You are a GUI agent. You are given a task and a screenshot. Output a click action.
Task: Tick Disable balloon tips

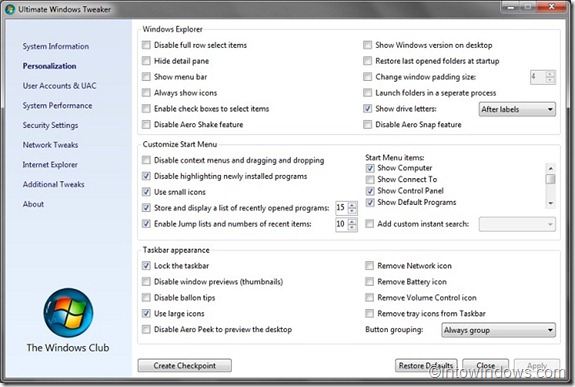(146, 297)
